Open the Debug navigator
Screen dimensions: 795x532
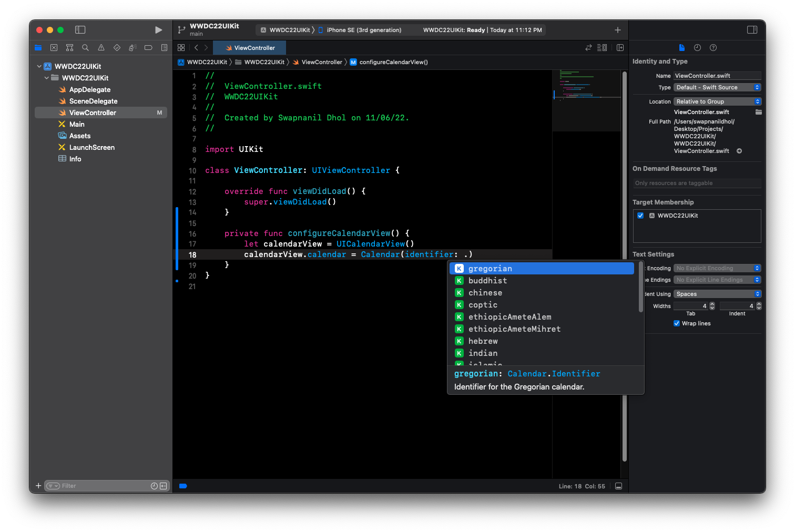click(132, 48)
